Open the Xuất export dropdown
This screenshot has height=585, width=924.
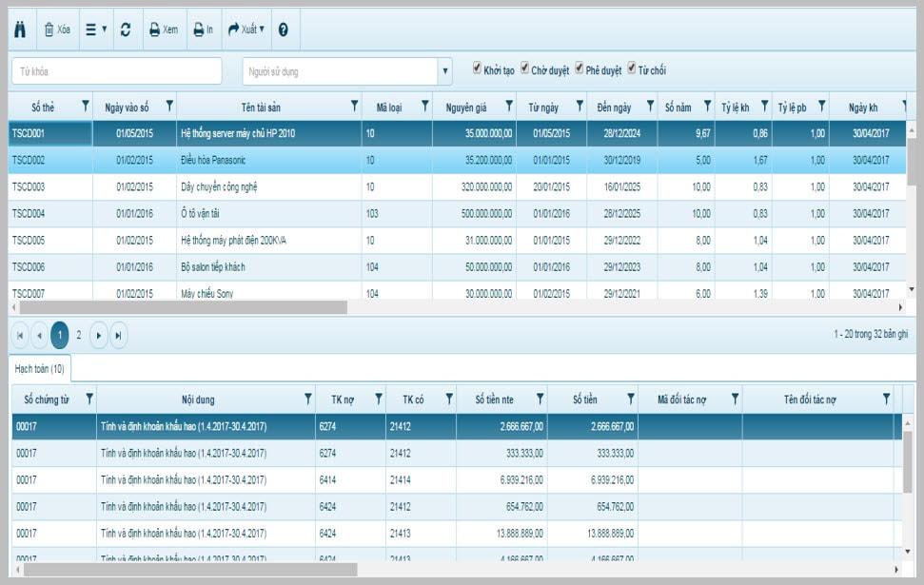coord(246,29)
